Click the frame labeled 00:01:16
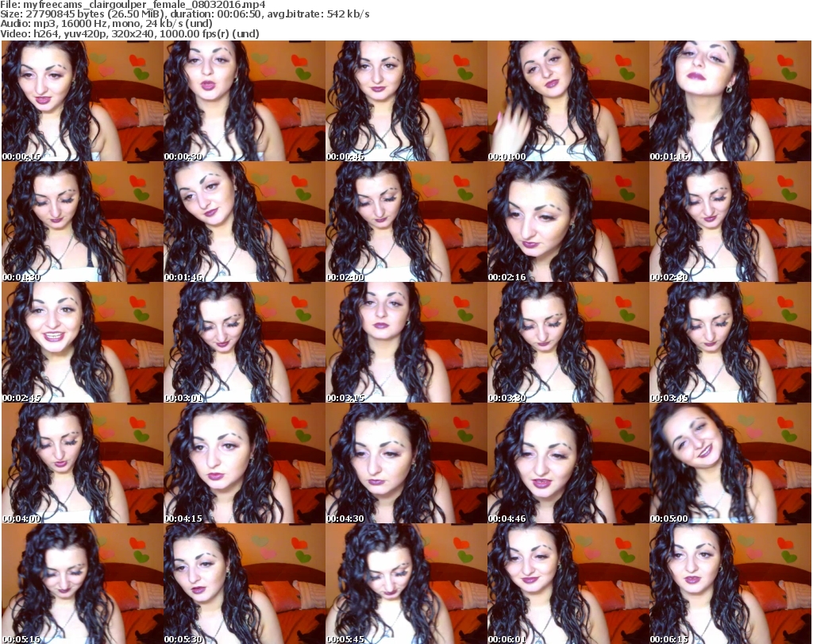Image resolution: width=813 pixels, height=644 pixels. coord(730,101)
